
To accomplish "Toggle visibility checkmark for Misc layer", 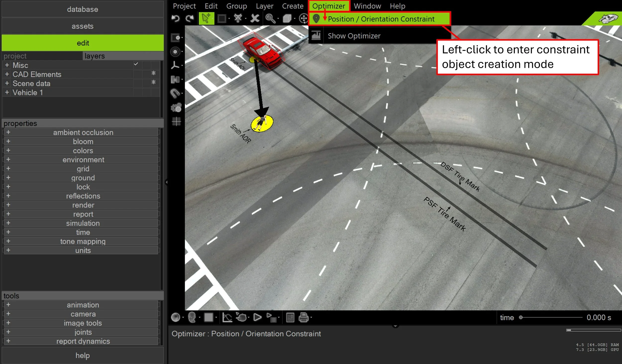I will [x=136, y=64].
